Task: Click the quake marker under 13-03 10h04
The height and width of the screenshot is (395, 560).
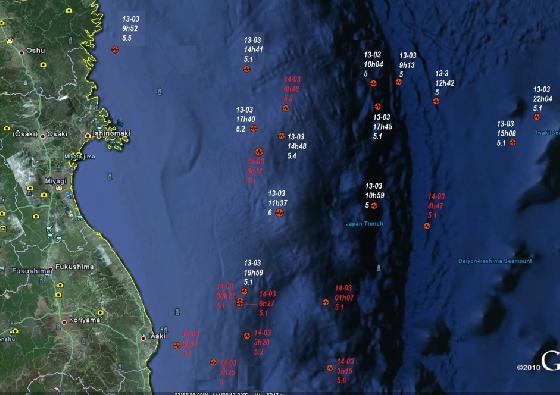Action: point(373,83)
